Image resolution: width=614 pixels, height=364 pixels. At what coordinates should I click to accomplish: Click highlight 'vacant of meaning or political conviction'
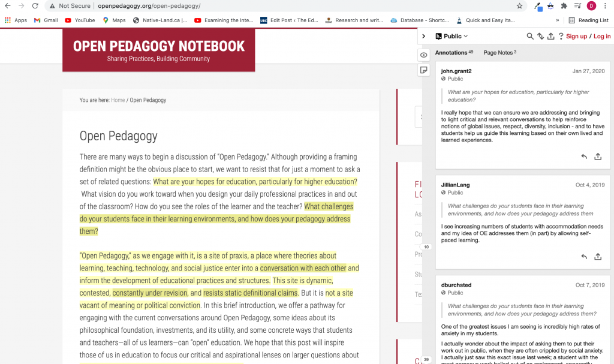click(x=140, y=305)
